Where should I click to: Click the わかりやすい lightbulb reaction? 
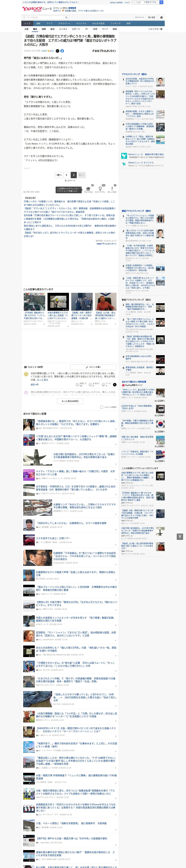coord(100,189)
